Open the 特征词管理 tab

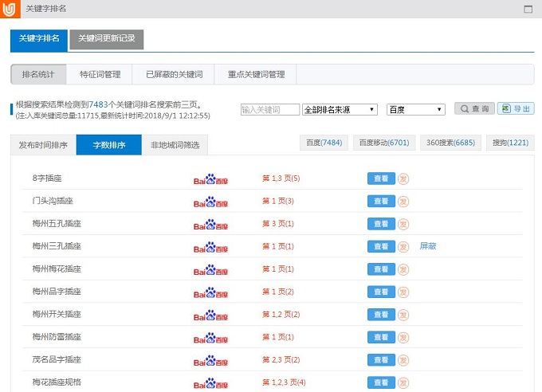point(100,74)
